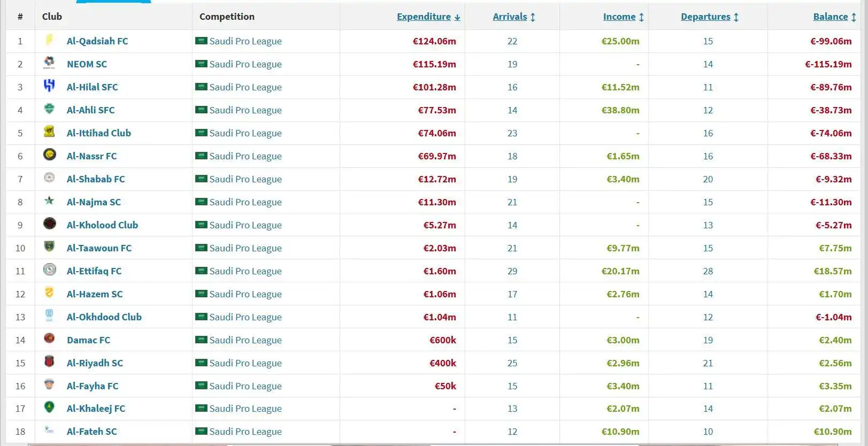Click the Al-Nassr FC crest icon

(49, 155)
